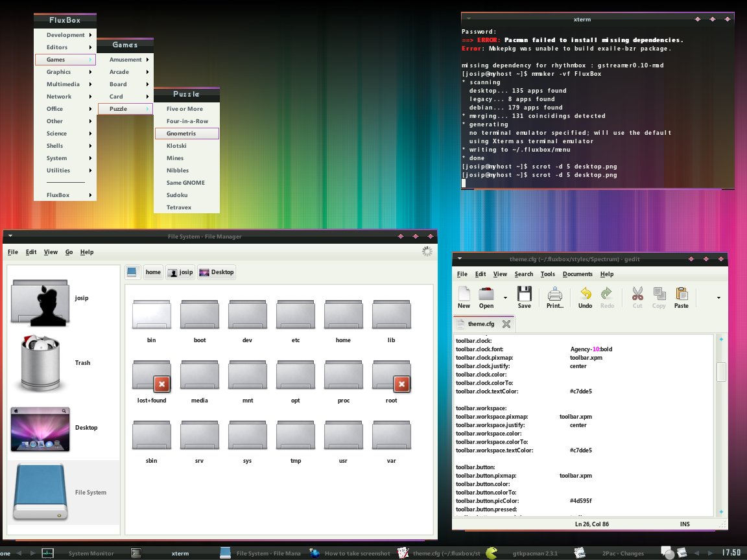Expand Card submenu in Games menu
The image size is (747, 560).
(x=125, y=97)
